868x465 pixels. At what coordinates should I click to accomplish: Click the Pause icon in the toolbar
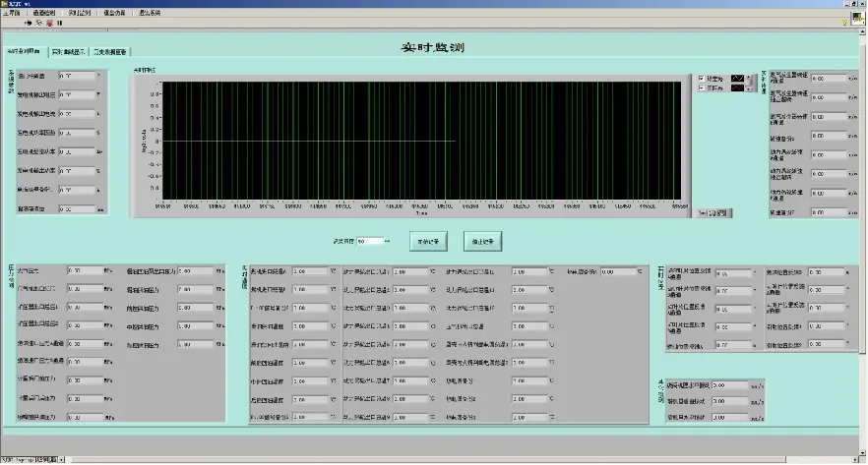coord(62,22)
